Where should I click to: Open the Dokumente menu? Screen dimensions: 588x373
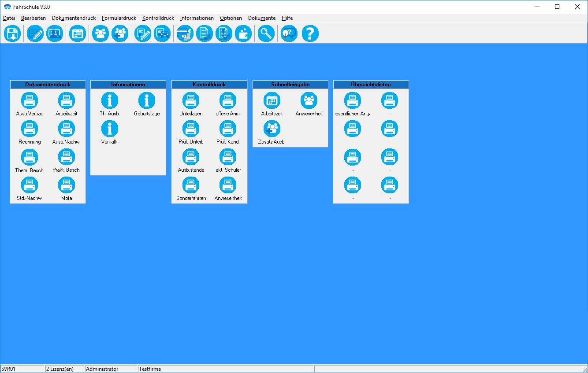pos(262,18)
